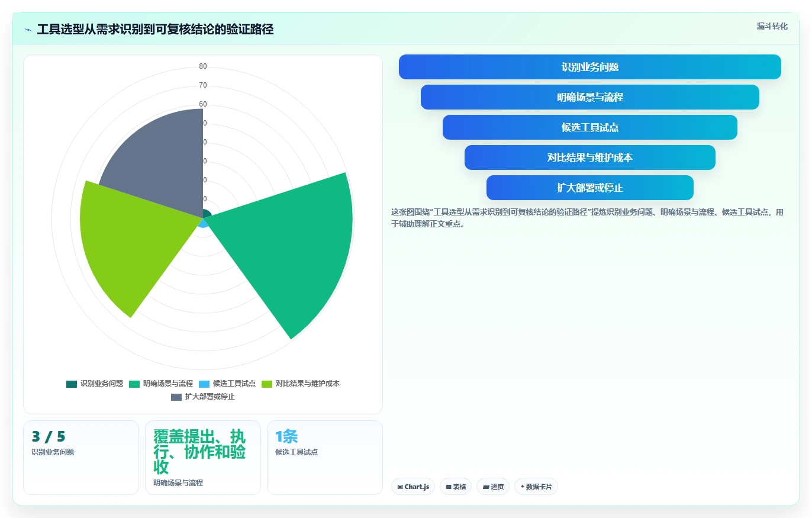The image size is (812, 518).
Task: Click the 识别业务问题 legend label
Action: 102,384
